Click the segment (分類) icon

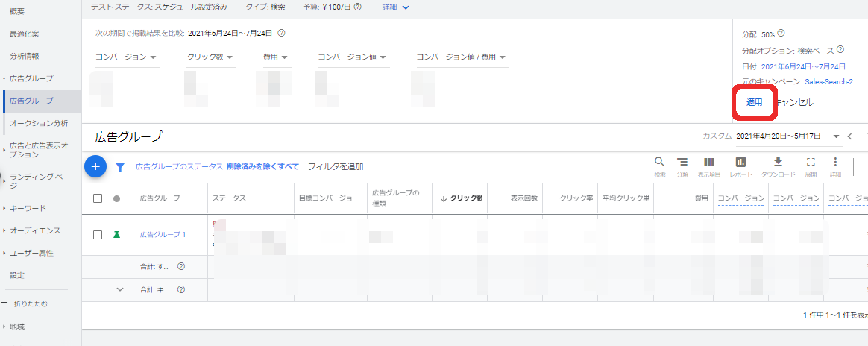click(682, 163)
